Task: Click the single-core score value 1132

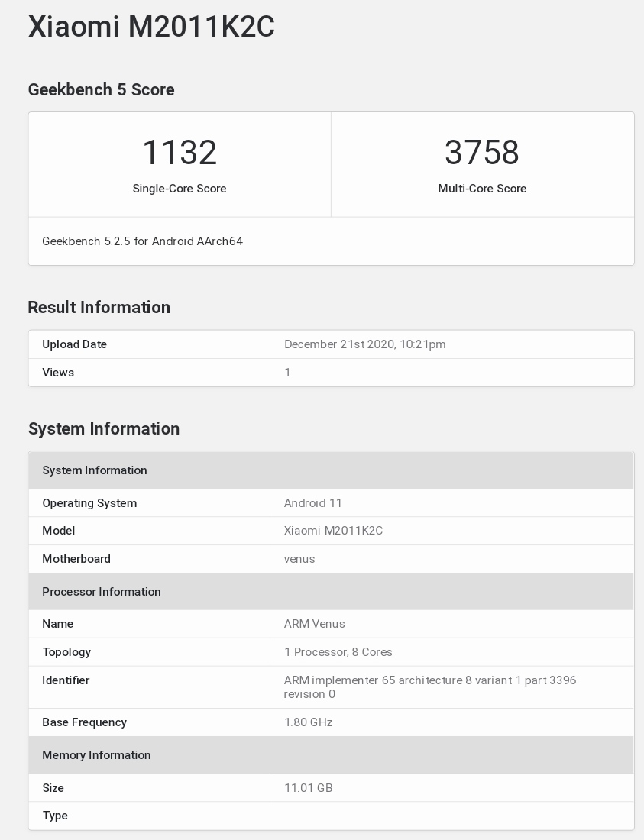Action: tap(180, 152)
